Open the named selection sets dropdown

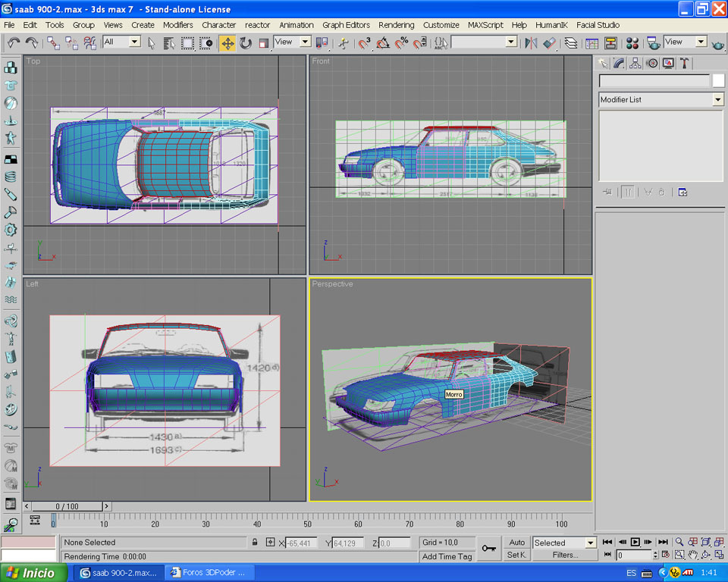[x=485, y=42]
